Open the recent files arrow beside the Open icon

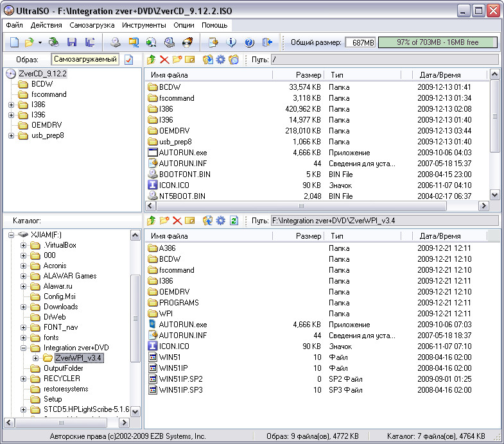pos(40,42)
